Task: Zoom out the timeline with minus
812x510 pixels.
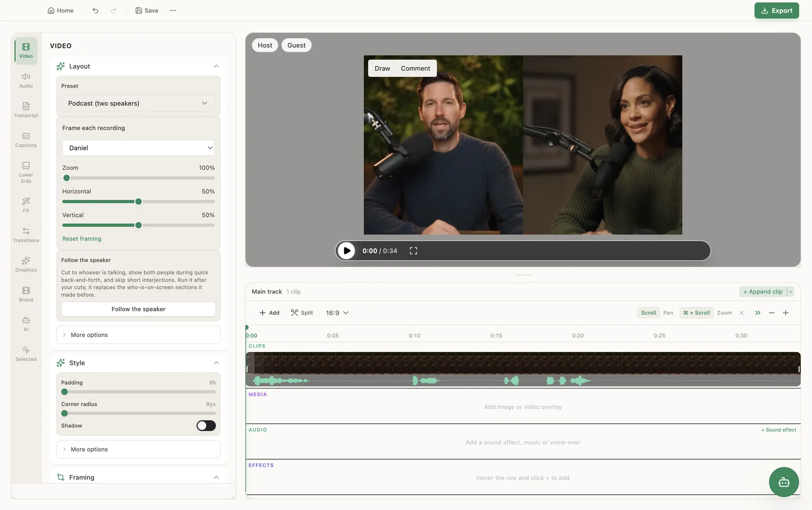Action: (771, 313)
